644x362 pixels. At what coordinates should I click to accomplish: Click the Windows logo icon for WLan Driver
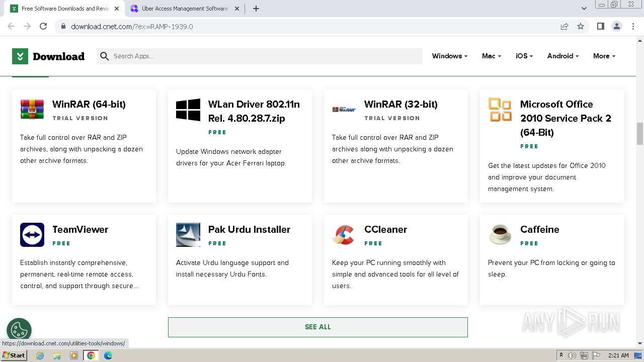point(188,109)
